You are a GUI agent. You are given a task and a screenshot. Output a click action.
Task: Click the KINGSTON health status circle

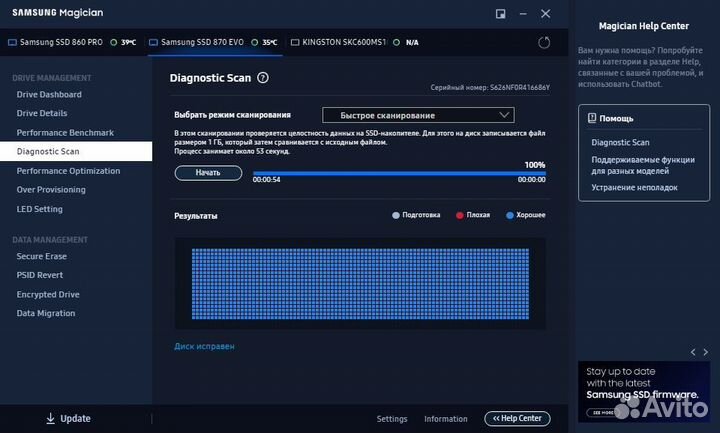[x=396, y=42]
